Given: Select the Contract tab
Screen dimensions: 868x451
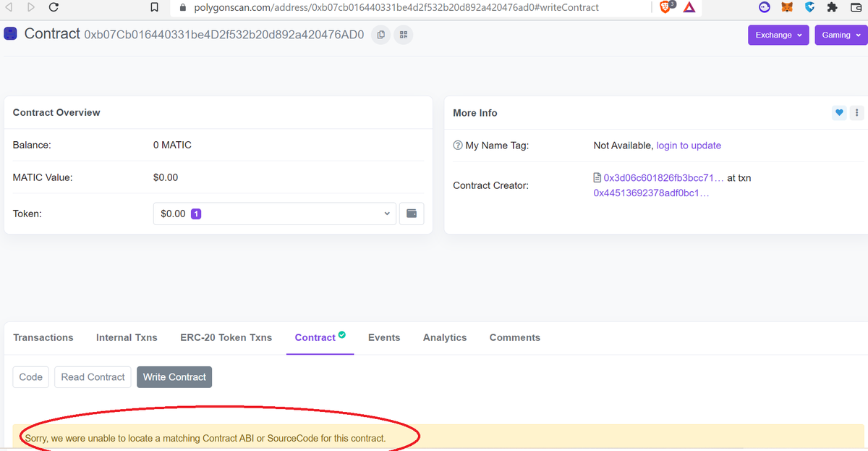Looking at the screenshot, I should click(x=320, y=337).
